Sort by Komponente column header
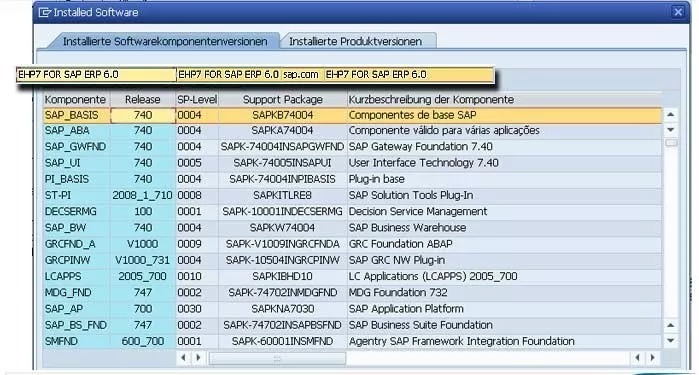The width and height of the screenshot is (699, 375). point(75,99)
